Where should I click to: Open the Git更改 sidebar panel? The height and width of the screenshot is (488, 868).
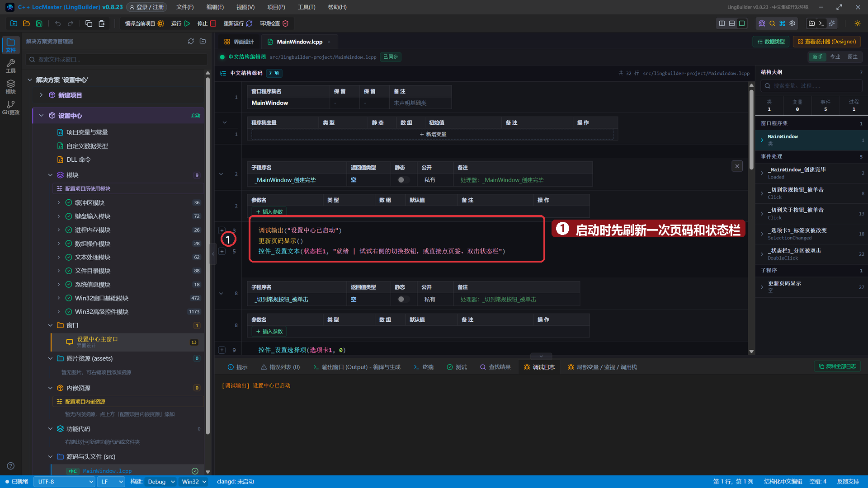(11, 108)
